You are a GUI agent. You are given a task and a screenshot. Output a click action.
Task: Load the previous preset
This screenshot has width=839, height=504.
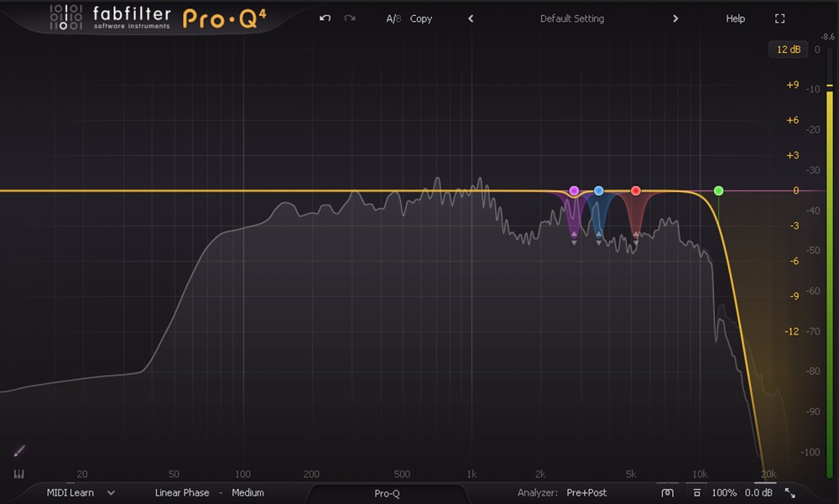(471, 18)
